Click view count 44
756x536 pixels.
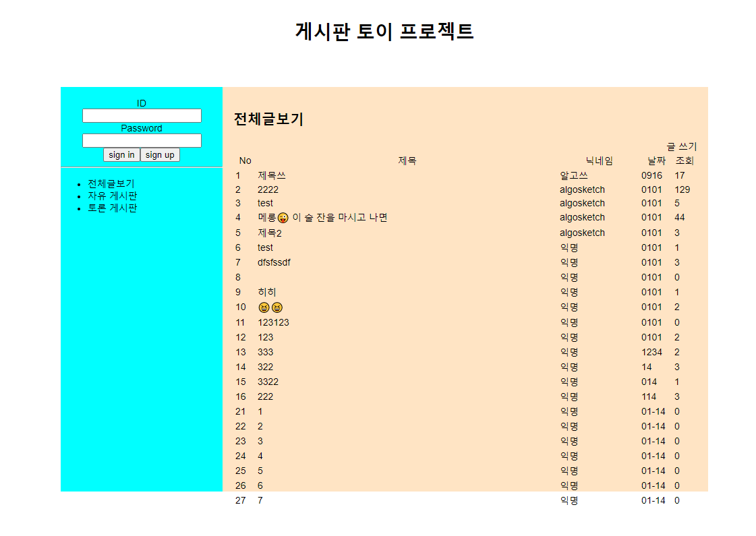click(680, 217)
